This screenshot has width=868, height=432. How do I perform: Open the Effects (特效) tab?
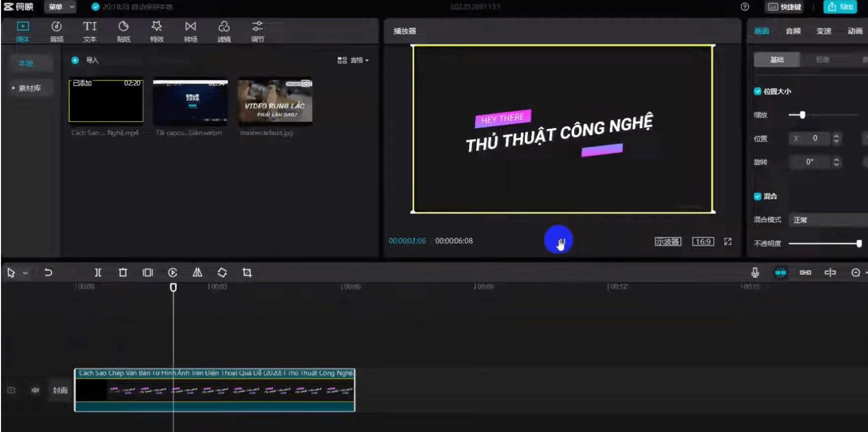click(x=157, y=32)
